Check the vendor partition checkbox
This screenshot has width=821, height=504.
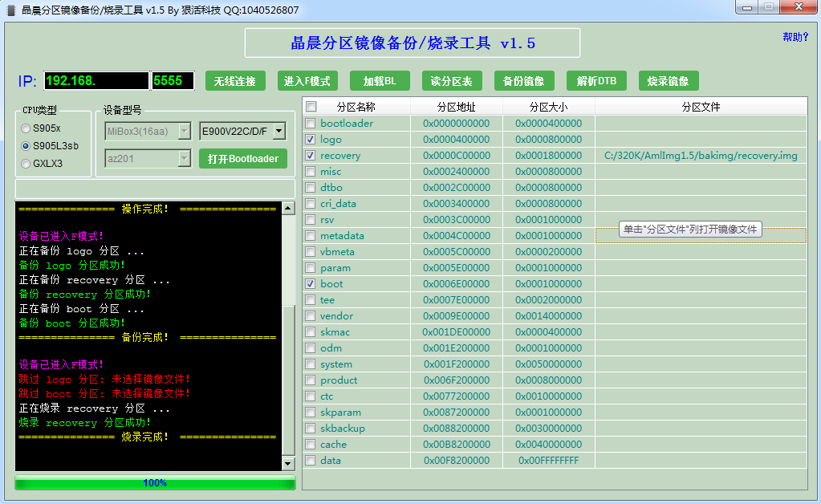pyautogui.click(x=311, y=316)
